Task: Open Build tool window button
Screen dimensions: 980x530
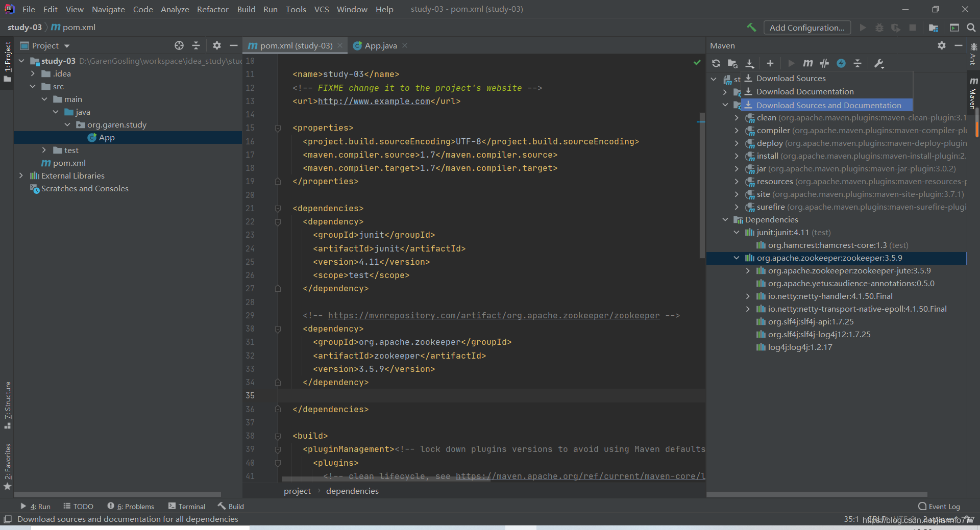Action: tap(231, 507)
